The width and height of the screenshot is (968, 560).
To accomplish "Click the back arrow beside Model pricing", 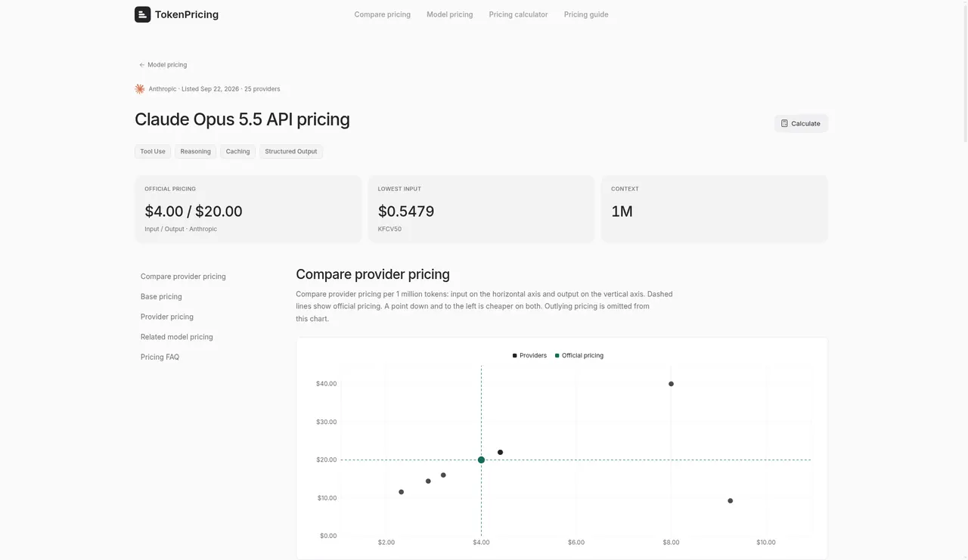I will [x=142, y=65].
